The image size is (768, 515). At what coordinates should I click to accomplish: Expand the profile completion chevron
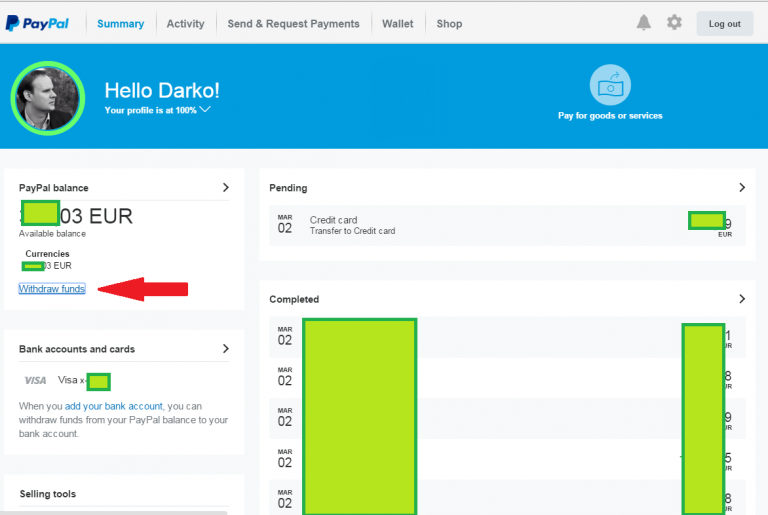(x=205, y=109)
